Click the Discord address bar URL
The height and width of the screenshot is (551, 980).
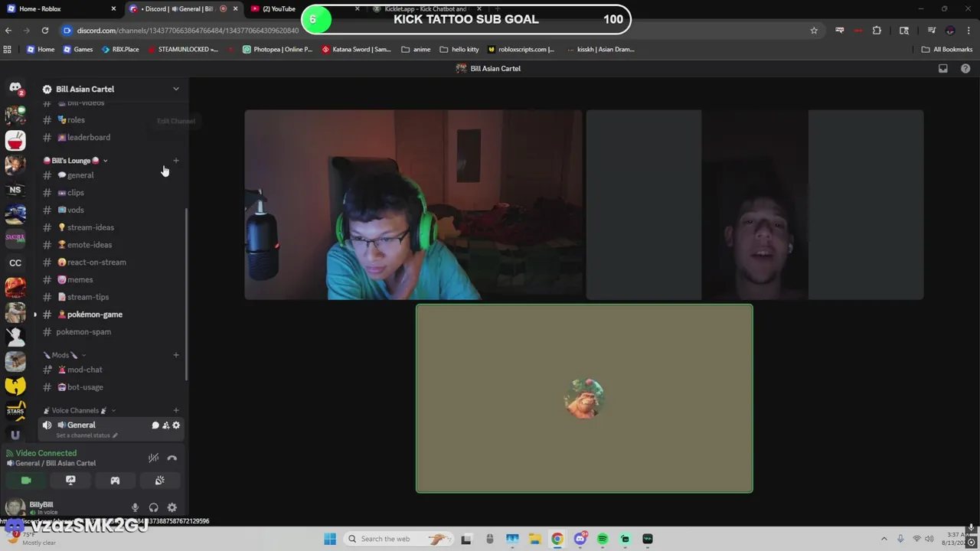tap(188, 31)
